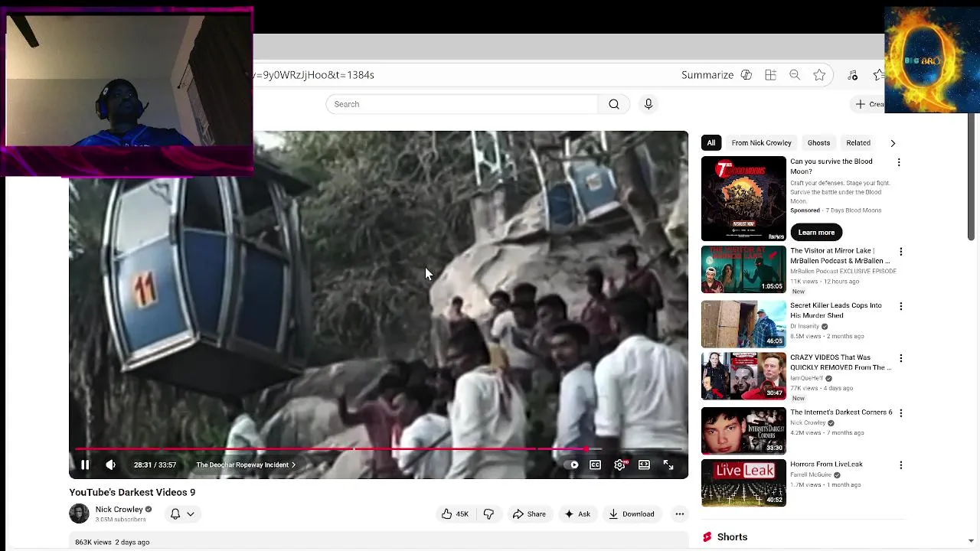This screenshot has width=980, height=551.
Task: Open options for the CRAZY VIDEOS suggestion
Action: (900, 358)
